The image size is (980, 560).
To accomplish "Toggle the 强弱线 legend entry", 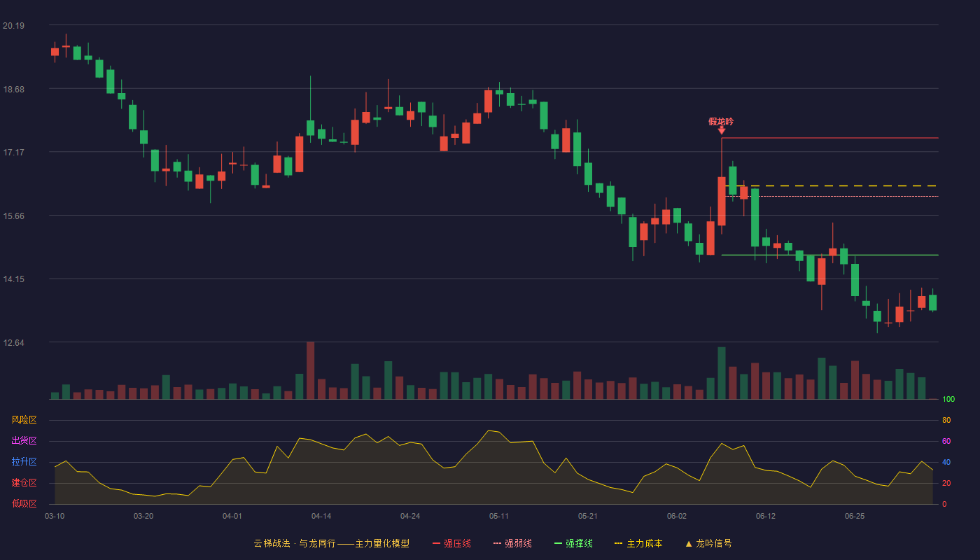I will (x=512, y=543).
